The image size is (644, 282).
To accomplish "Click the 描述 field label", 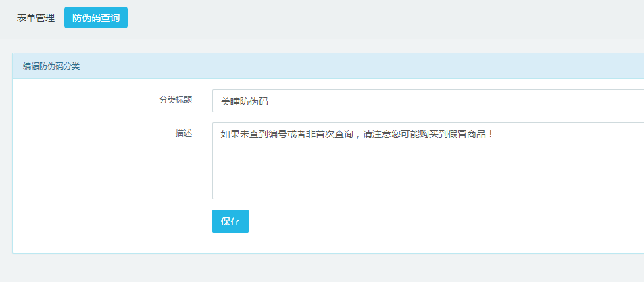I will point(183,133).
